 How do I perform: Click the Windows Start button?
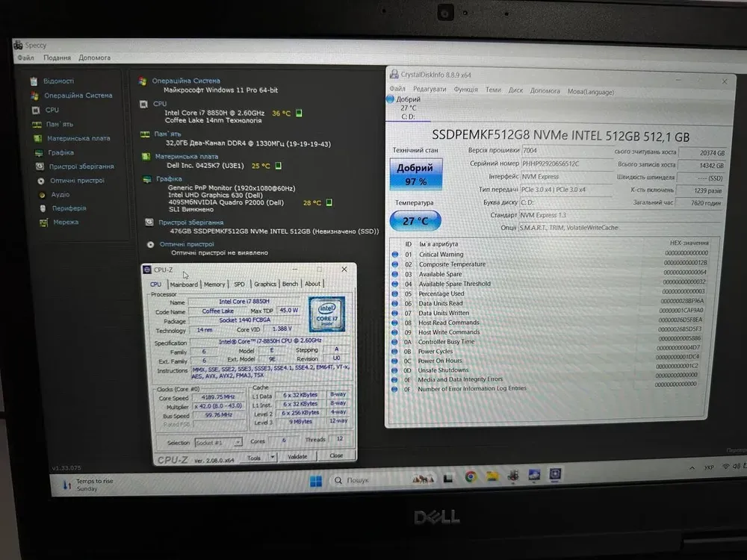[x=316, y=481]
